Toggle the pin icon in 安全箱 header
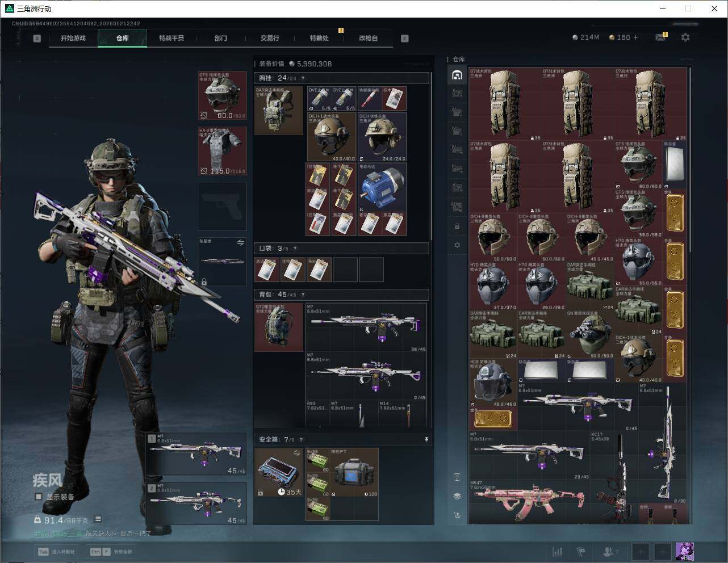Image resolution: width=728 pixels, height=563 pixels. click(x=426, y=440)
